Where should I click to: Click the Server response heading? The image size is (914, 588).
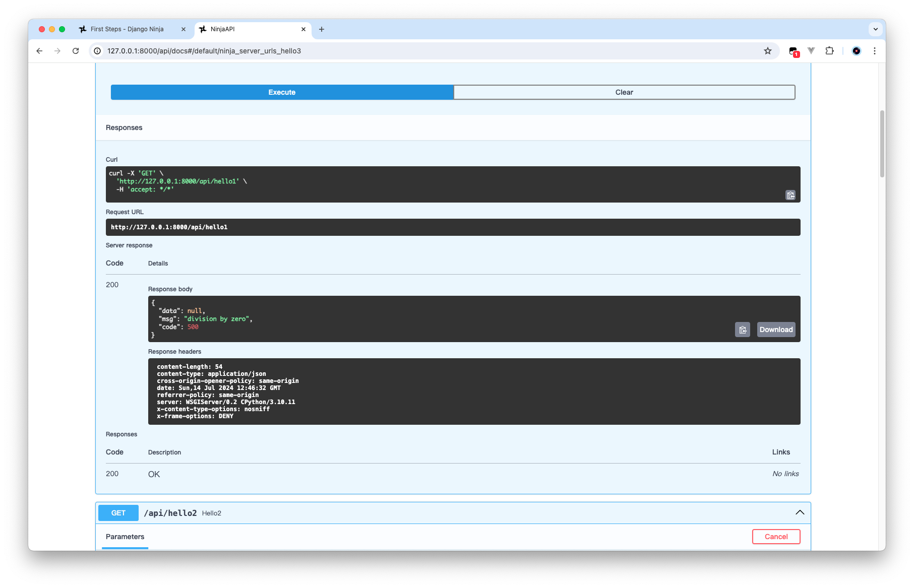tap(129, 245)
